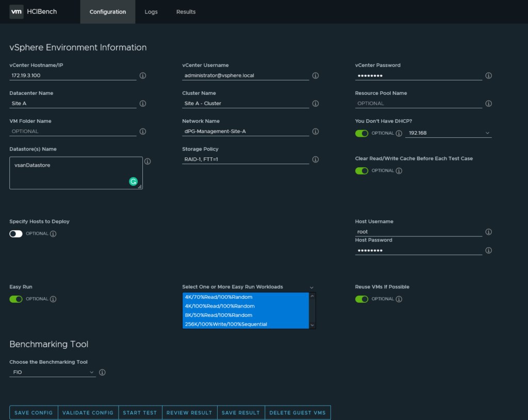Open the Logs tab
The width and height of the screenshot is (528, 420).
[151, 12]
